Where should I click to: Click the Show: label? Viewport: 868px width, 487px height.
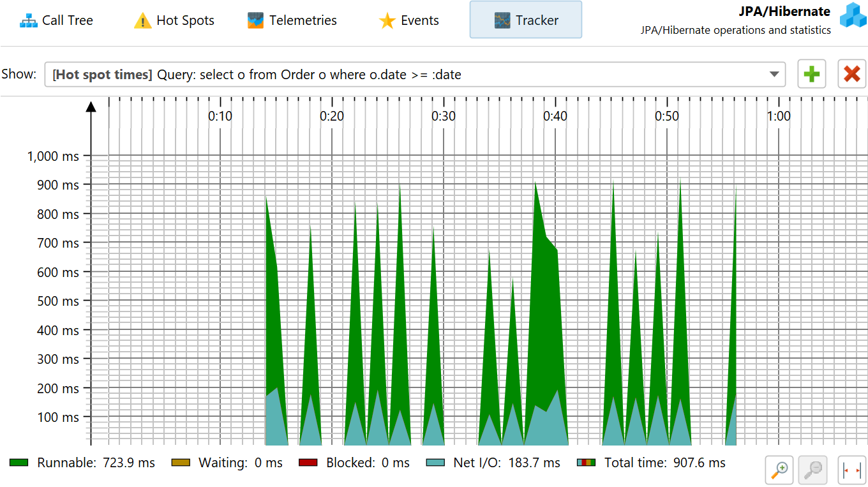[x=19, y=74]
